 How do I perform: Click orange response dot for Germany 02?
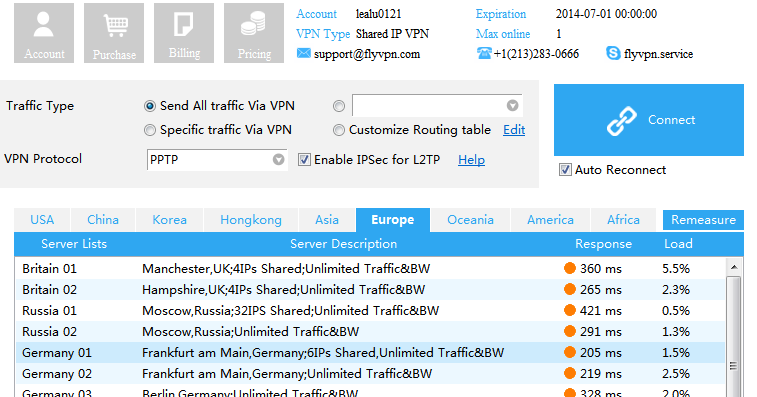coord(570,373)
